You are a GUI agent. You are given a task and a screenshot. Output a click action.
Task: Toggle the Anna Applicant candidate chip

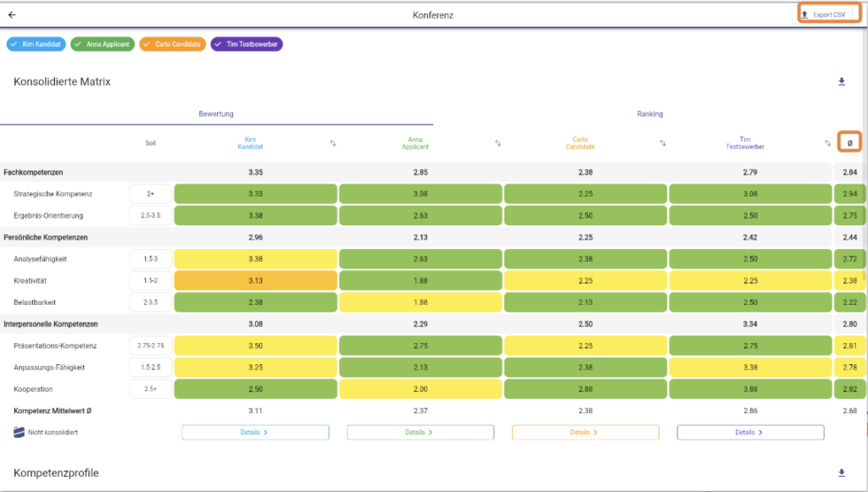point(103,44)
